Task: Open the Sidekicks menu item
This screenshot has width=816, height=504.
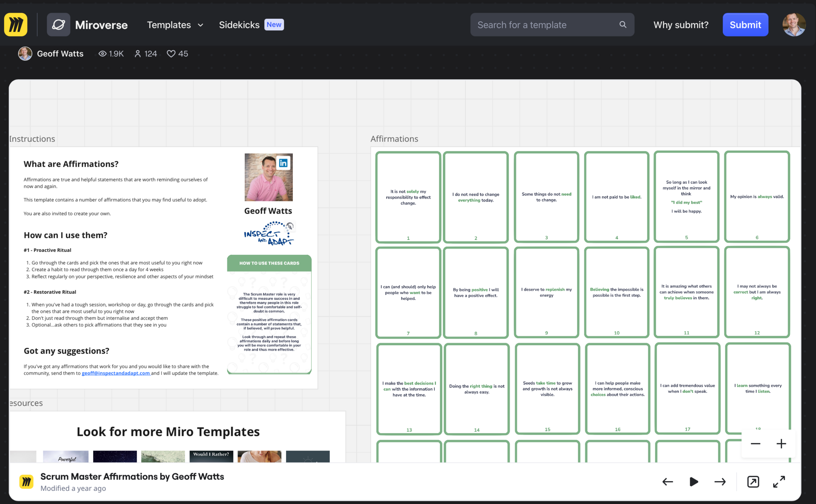Action: point(239,25)
